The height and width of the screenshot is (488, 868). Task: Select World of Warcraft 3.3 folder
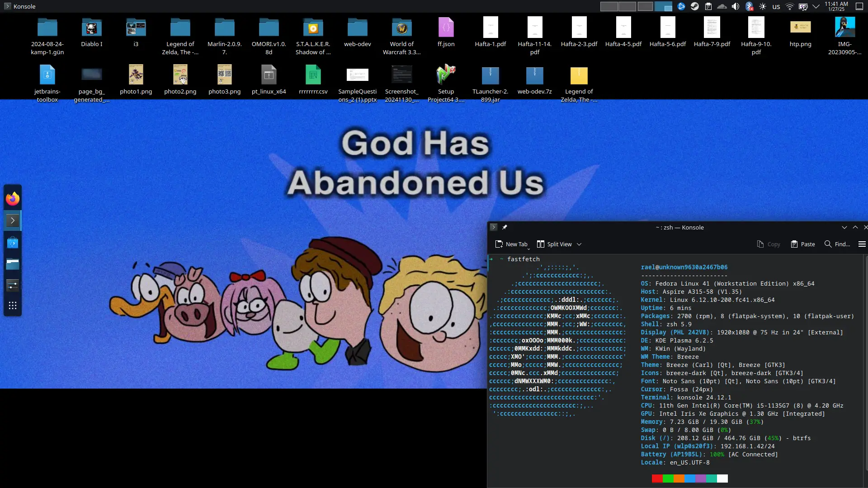pos(402,36)
